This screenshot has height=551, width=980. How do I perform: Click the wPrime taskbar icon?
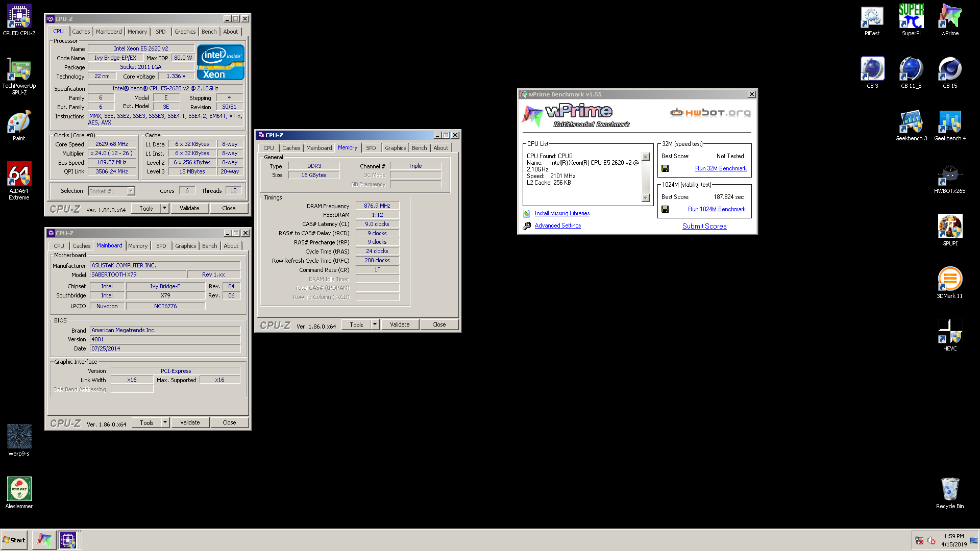[44, 540]
